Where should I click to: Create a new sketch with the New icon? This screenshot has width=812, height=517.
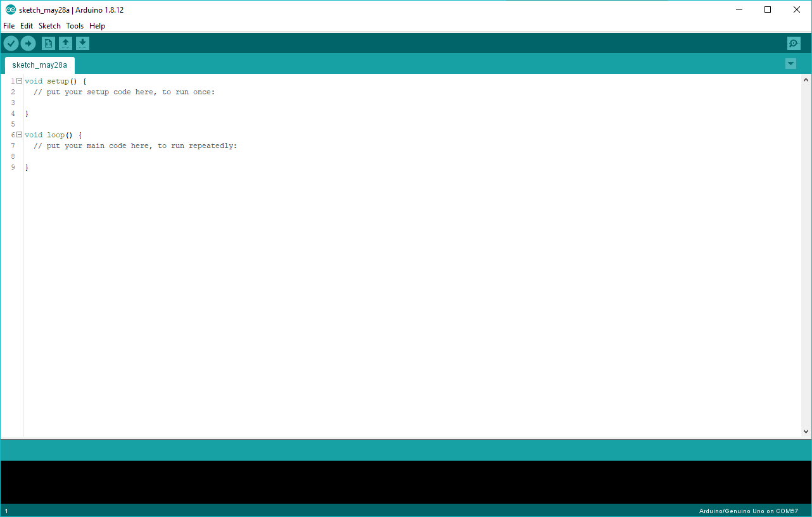coord(48,43)
